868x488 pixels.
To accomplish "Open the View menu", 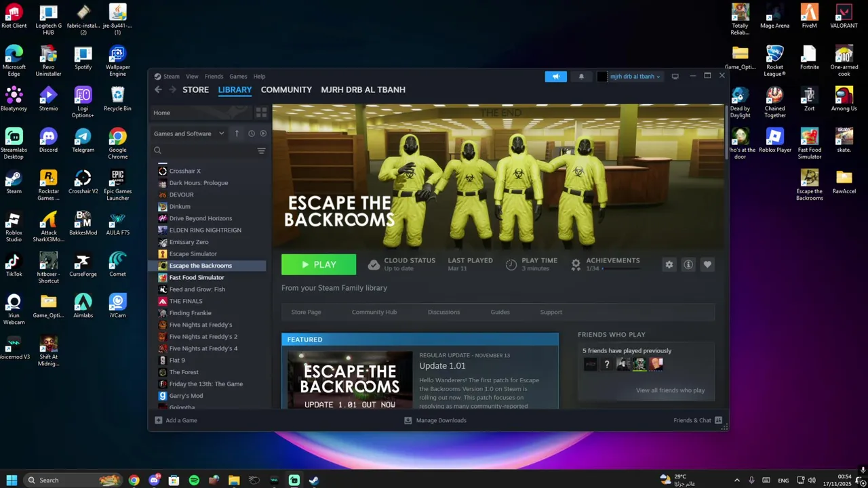I will (192, 77).
